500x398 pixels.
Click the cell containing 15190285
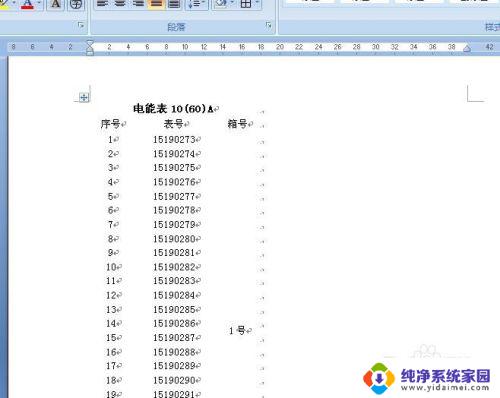click(174, 310)
